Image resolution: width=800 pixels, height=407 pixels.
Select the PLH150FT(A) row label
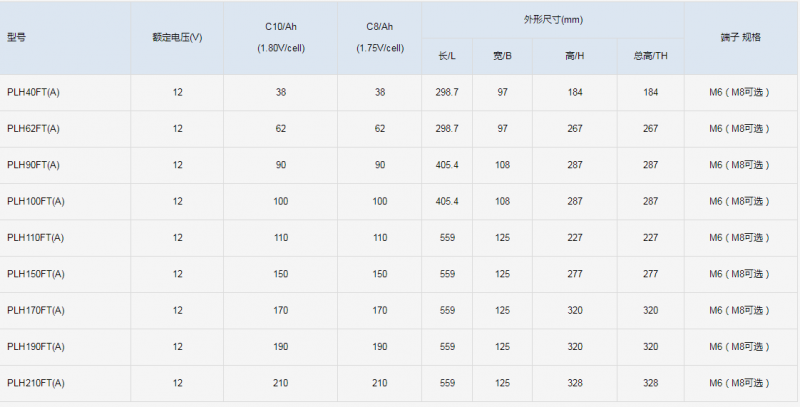[x=37, y=274]
